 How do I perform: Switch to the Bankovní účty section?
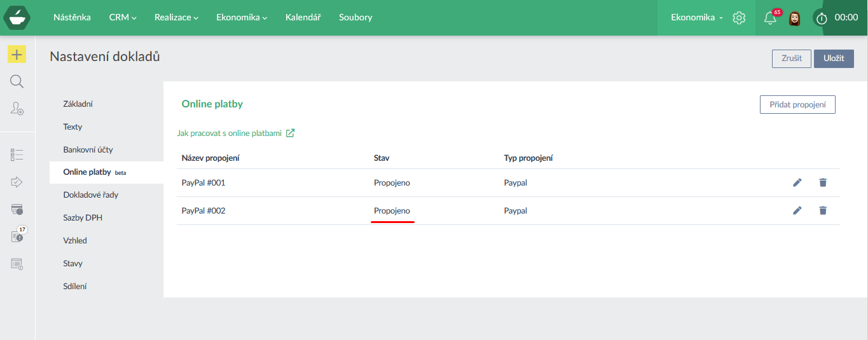88,149
